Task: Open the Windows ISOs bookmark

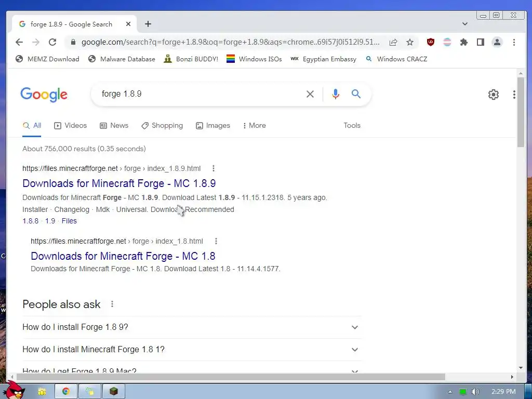Action: [254, 59]
